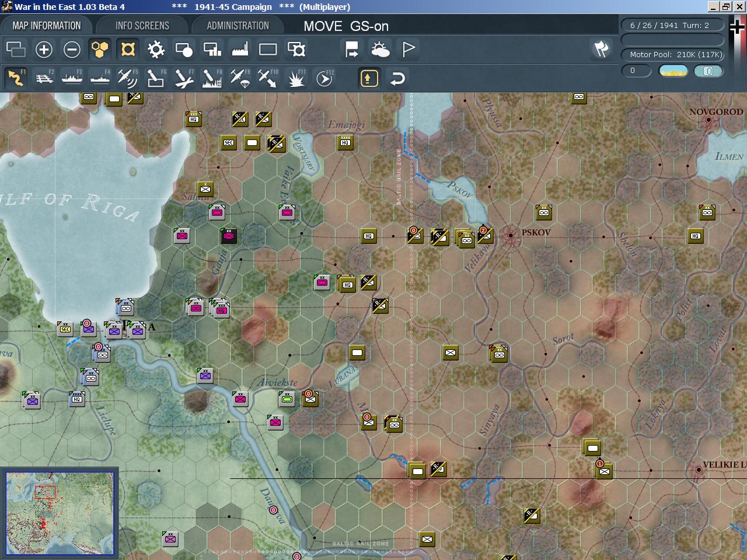Zoom in the map with plus icon
The height and width of the screenshot is (560, 747).
(x=44, y=50)
